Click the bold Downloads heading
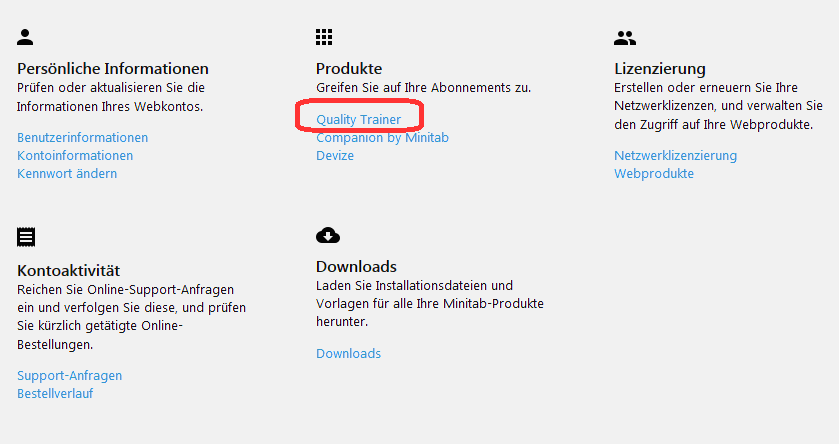 pyautogui.click(x=356, y=266)
